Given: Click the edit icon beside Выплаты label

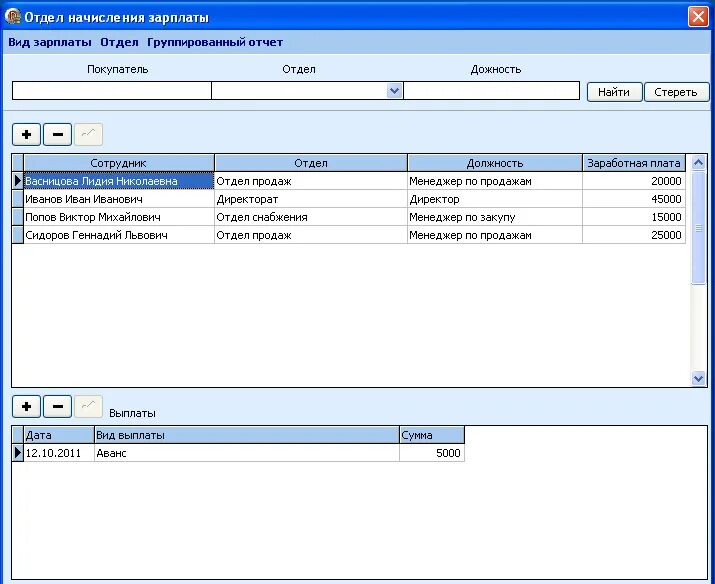Looking at the screenshot, I should (88, 406).
